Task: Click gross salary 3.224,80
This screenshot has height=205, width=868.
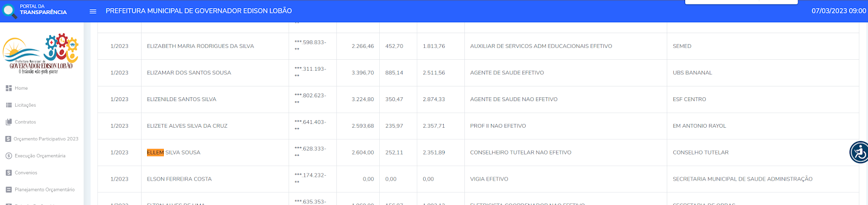Action: pos(362,100)
